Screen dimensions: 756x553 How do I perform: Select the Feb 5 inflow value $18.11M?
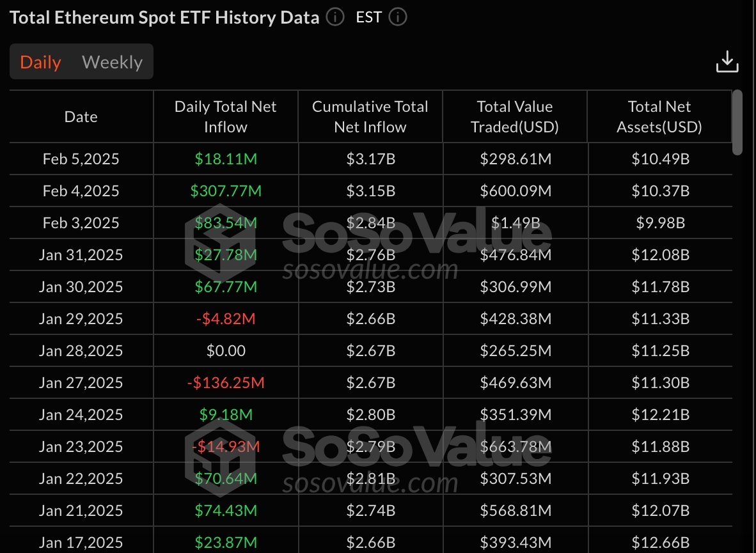pos(226,159)
